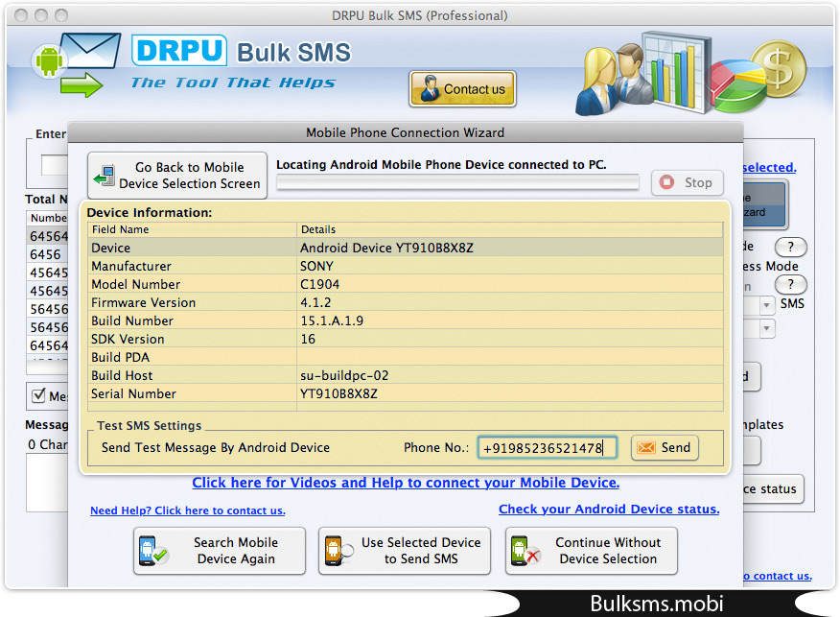This screenshot has height=617, width=840.
Task: Select the Build Host su-buildpc-02 row
Action: pos(406,375)
